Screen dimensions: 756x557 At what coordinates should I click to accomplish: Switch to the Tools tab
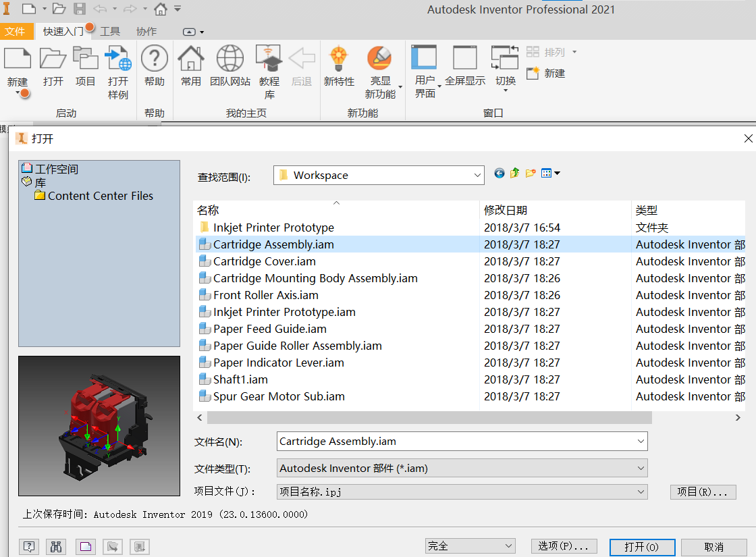point(110,31)
